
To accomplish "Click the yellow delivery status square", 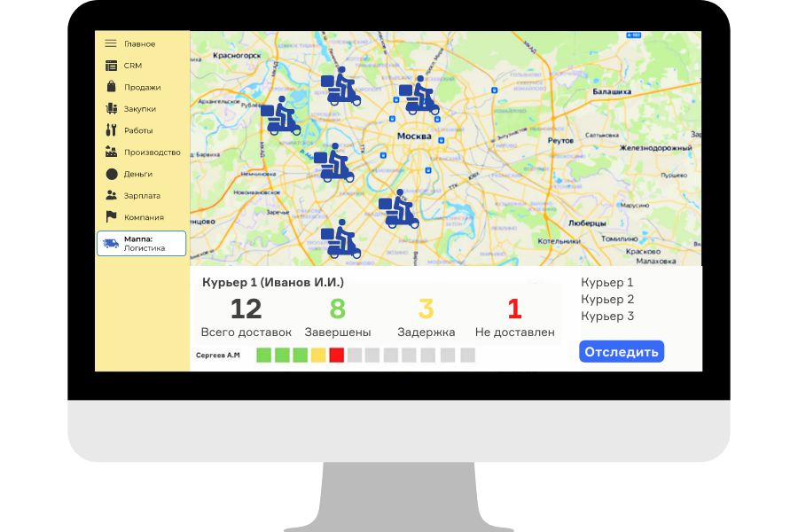I will [x=318, y=355].
